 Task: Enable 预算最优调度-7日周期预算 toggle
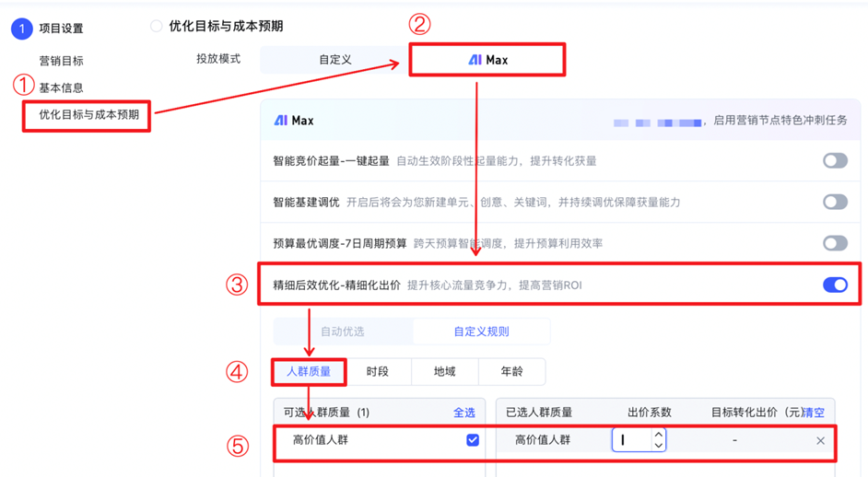click(x=835, y=243)
